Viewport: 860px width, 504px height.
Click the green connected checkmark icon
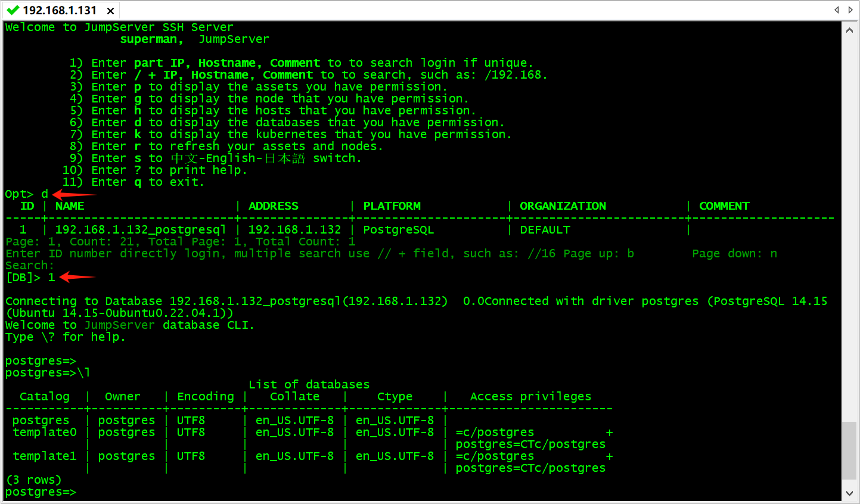(x=13, y=10)
